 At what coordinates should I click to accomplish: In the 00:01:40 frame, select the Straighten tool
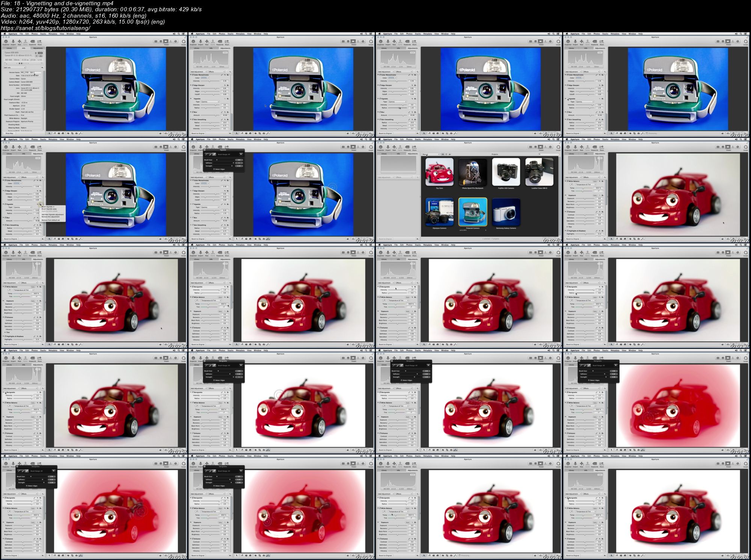[x=68, y=239]
